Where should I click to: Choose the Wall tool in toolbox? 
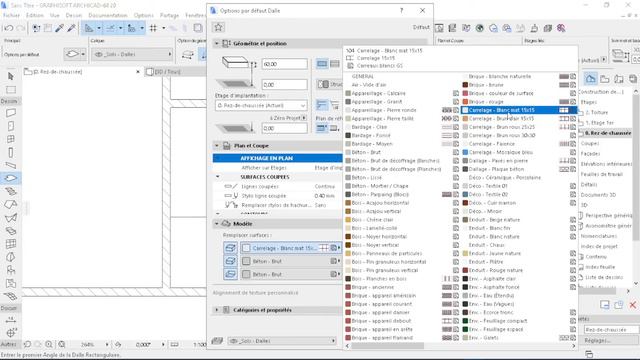11,113
